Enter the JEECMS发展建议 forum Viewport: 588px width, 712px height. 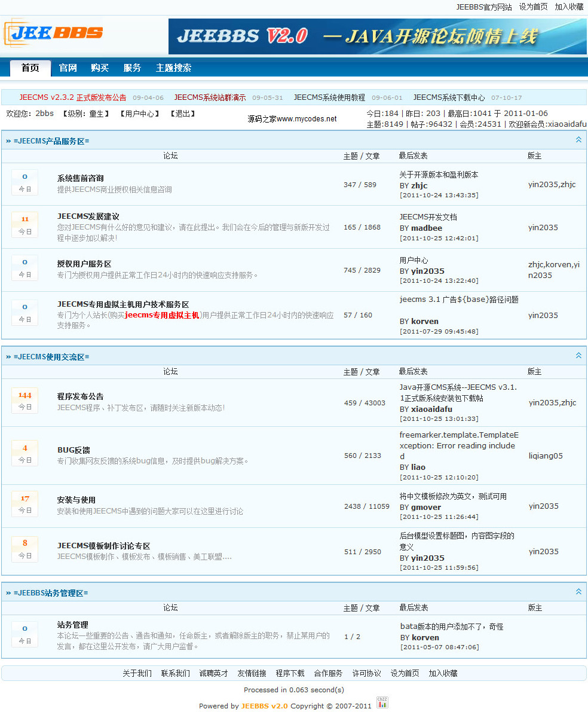(x=88, y=216)
